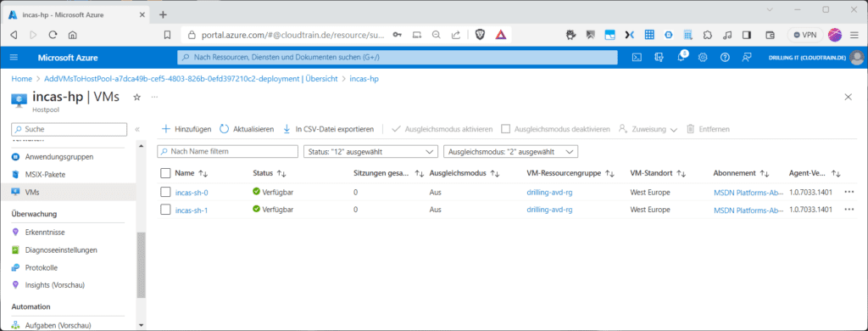Image resolution: width=868 pixels, height=331 pixels.
Task: Open the Drilling IT account avatar
Action: pos(857,58)
